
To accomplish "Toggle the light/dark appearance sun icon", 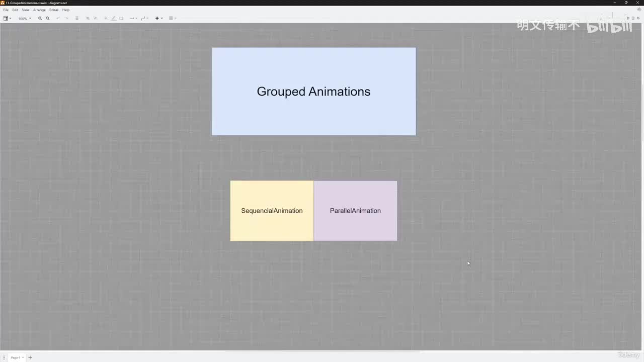I will tap(639, 10).
